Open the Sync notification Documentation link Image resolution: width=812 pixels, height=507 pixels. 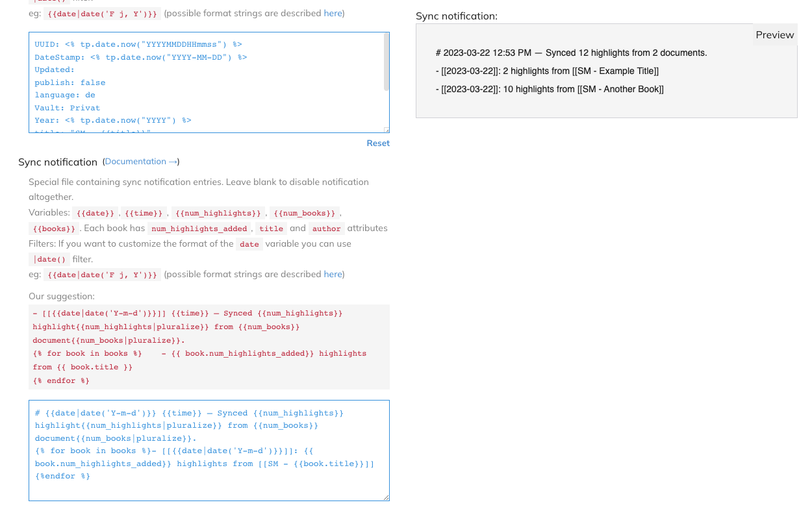[x=141, y=162]
